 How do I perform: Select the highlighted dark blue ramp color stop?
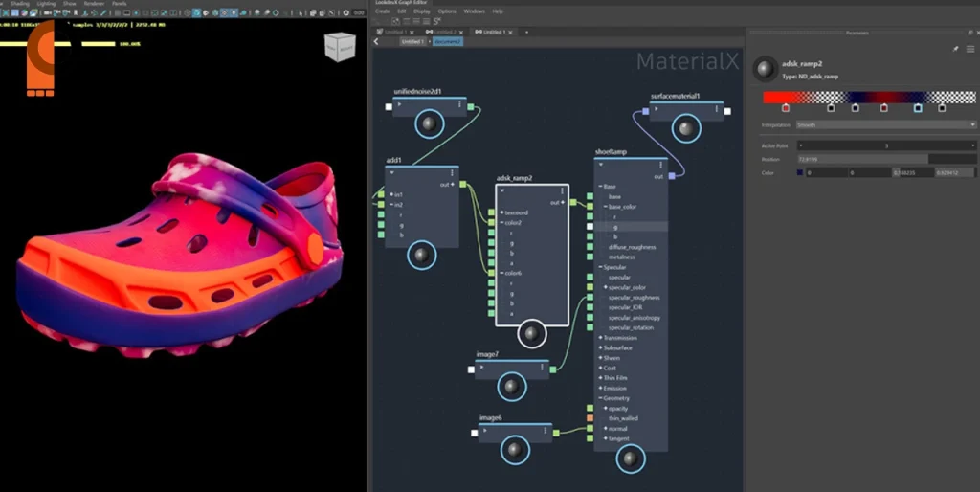pos(918,108)
